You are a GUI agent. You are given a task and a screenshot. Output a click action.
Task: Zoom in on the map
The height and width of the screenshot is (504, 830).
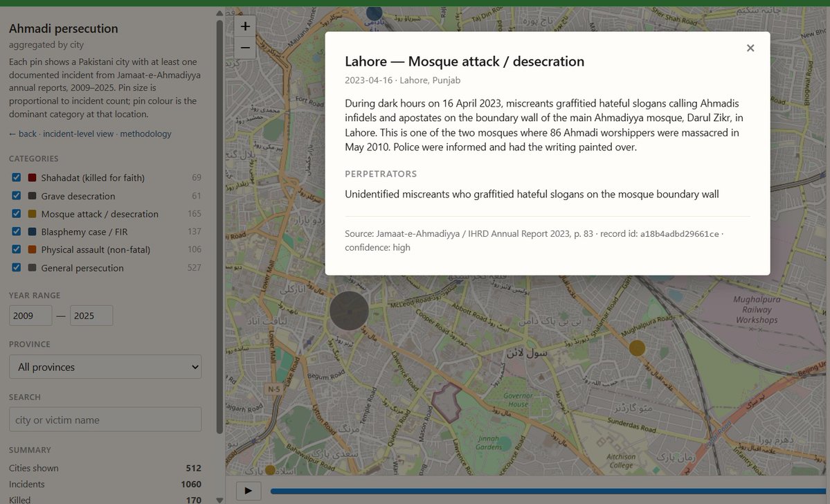click(245, 26)
